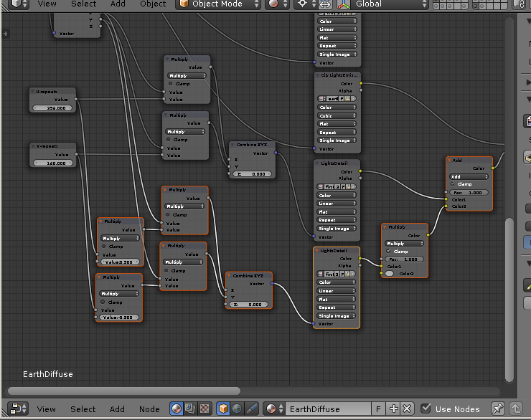Viewport: 531px width, 420px height.
Task: Unlink image in selected LightsDetail node
Action: (352, 274)
